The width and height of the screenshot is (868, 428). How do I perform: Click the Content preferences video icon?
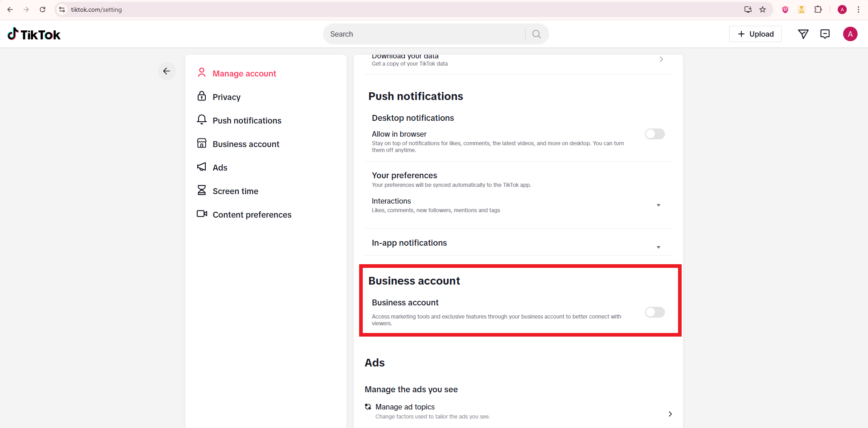point(202,214)
